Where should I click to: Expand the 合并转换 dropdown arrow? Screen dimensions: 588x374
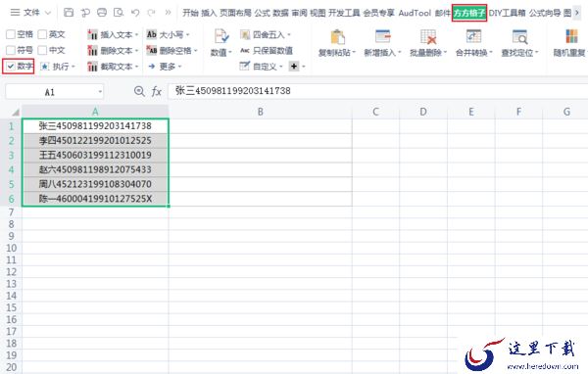491,52
